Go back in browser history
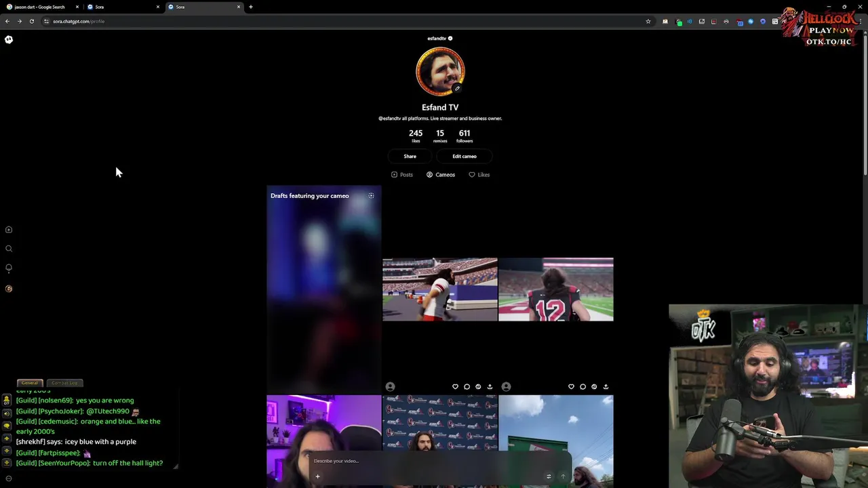Screen dimensions: 868x488 point(7,22)
